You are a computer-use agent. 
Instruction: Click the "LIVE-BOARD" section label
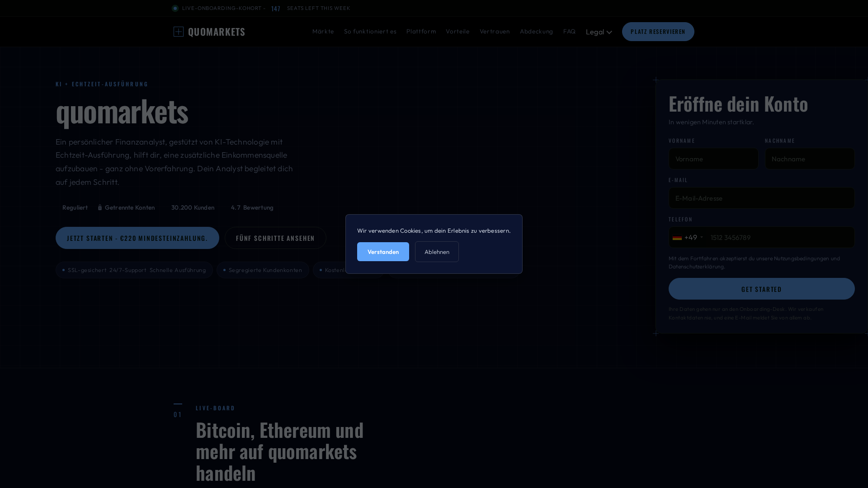pyautogui.click(x=215, y=408)
